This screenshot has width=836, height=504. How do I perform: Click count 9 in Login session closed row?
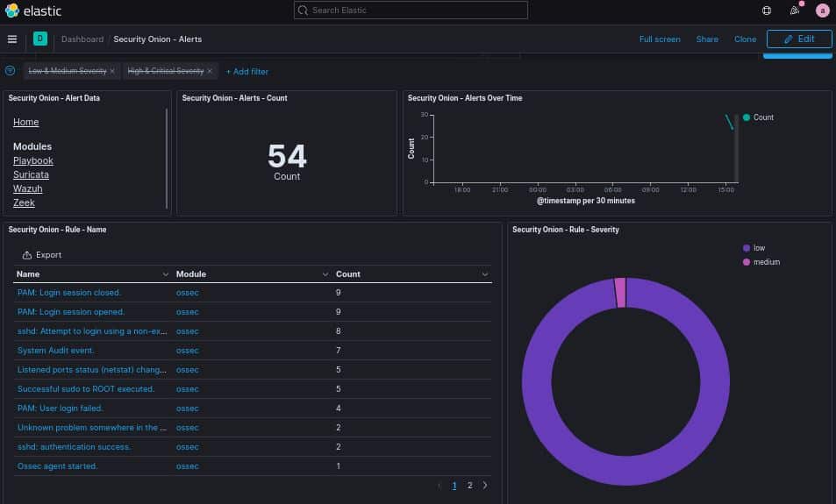coord(338,293)
